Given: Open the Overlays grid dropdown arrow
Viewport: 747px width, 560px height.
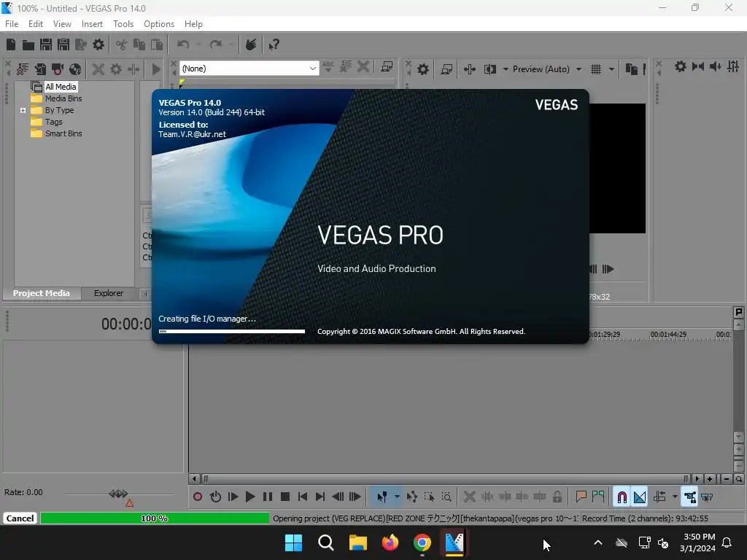Looking at the screenshot, I should (x=611, y=69).
